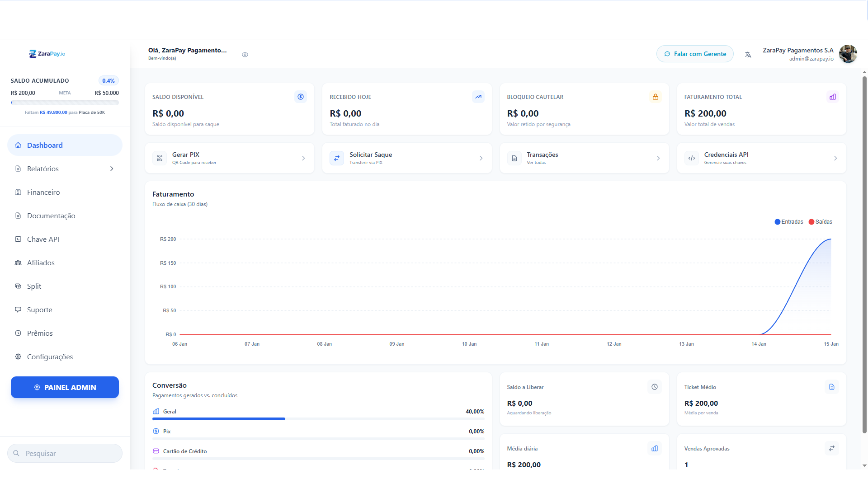This screenshot has height=488, width=868.
Task: Click Falar com Gerente button
Action: 695,54
